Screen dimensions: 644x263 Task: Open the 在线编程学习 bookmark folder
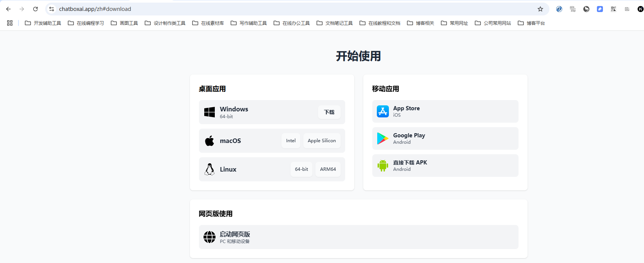86,23
